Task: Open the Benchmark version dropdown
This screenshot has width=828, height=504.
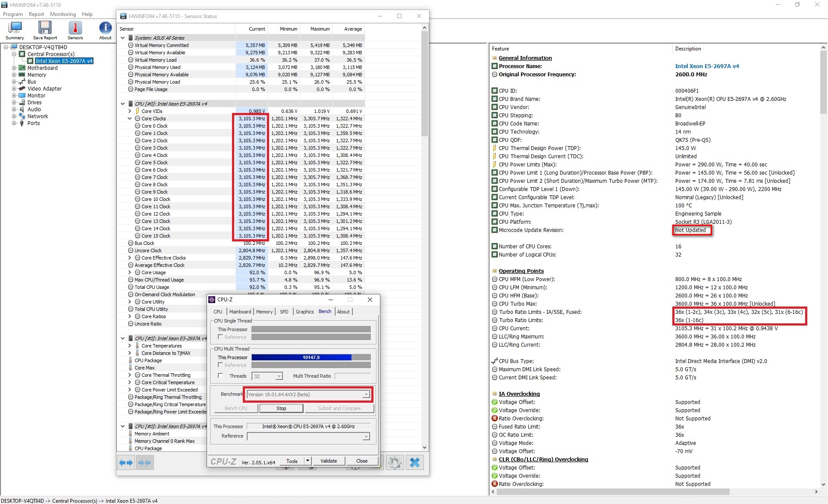Action: click(x=366, y=394)
